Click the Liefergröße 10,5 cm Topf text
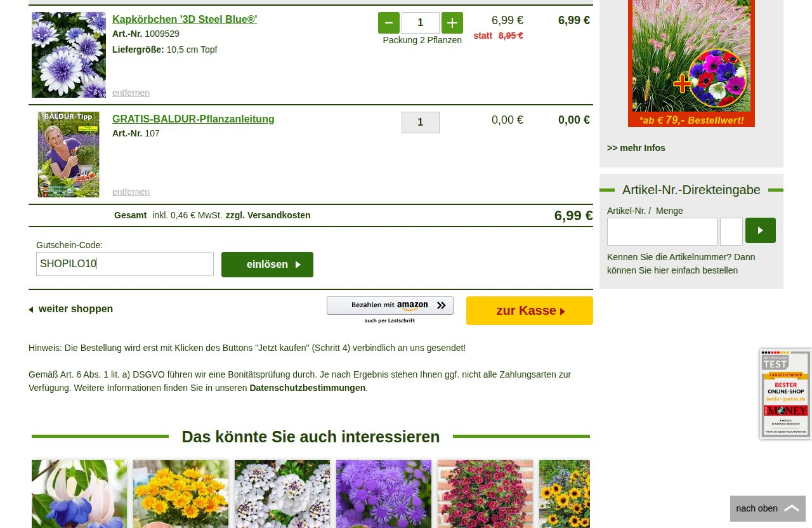Viewport: 812px width, 528px height. (x=165, y=49)
